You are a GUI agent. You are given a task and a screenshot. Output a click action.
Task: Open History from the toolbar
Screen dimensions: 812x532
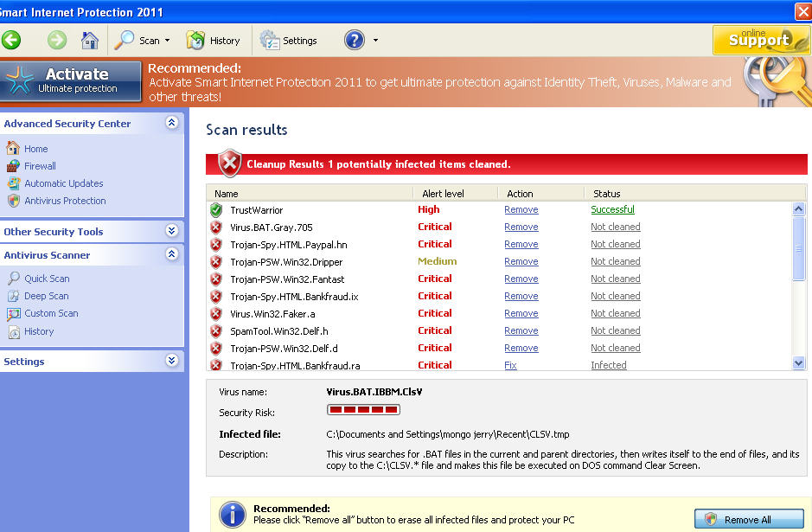point(213,41)
